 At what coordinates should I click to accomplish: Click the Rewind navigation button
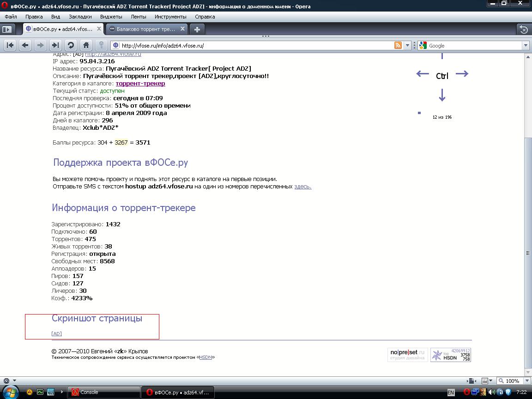point(10,45)
